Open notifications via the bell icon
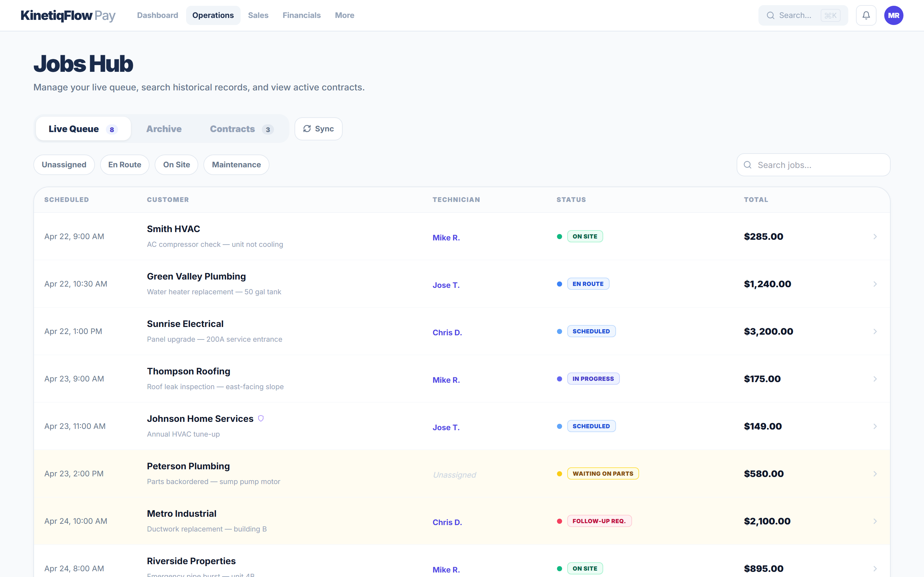Image resolution: width=924 pixels, height=577 pixels. (x=866, y=15)
